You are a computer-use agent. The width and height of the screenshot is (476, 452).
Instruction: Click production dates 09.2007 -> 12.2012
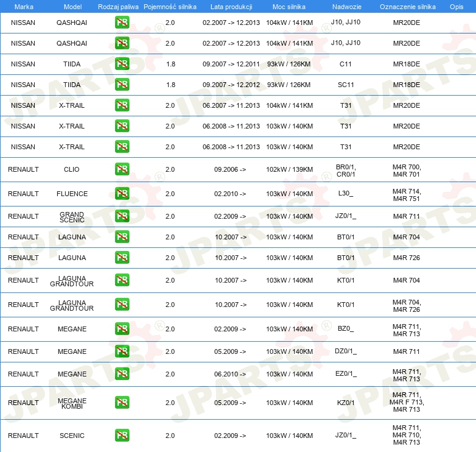click(x=231, y=85)
